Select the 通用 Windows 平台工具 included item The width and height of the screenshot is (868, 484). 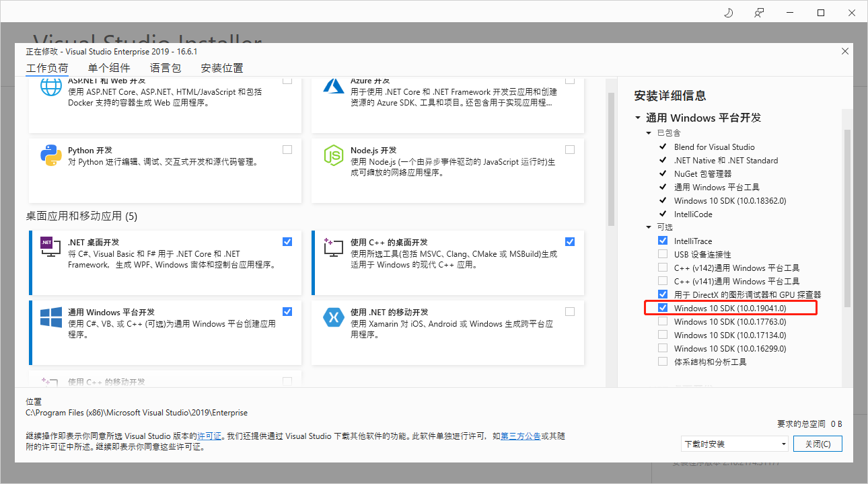(717, 187)
